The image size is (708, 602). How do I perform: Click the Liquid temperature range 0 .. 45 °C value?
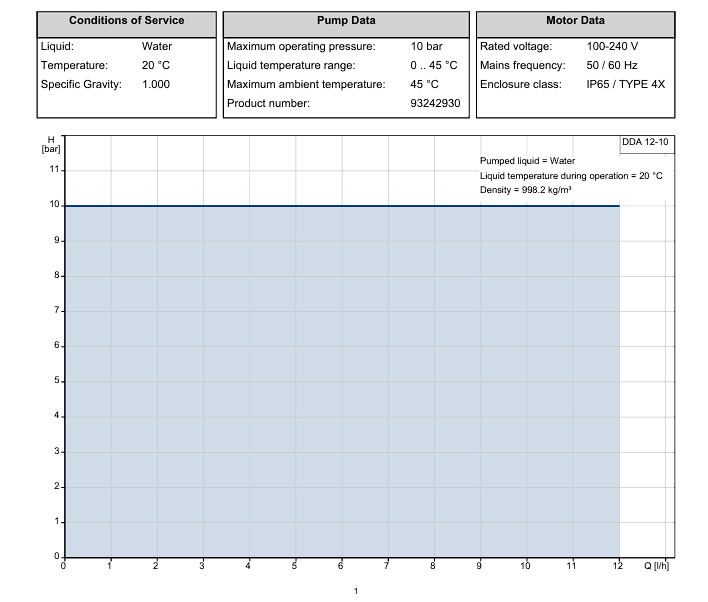(433, 65)
